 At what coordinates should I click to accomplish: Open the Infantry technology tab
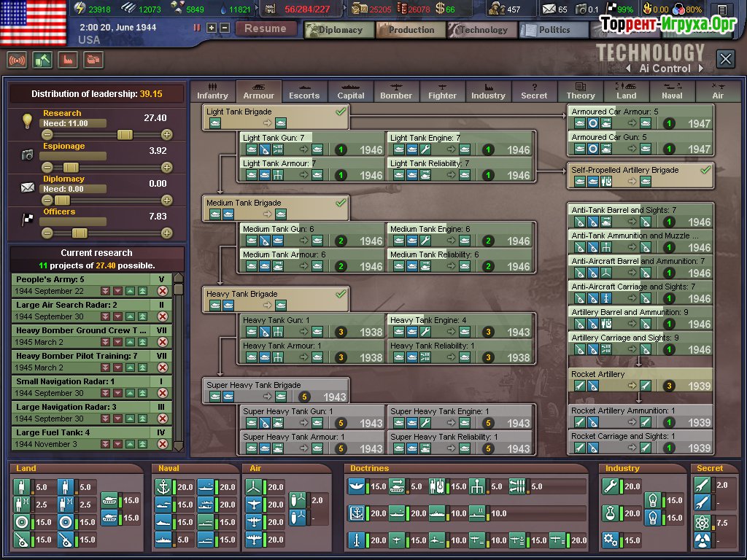(212, 91)
